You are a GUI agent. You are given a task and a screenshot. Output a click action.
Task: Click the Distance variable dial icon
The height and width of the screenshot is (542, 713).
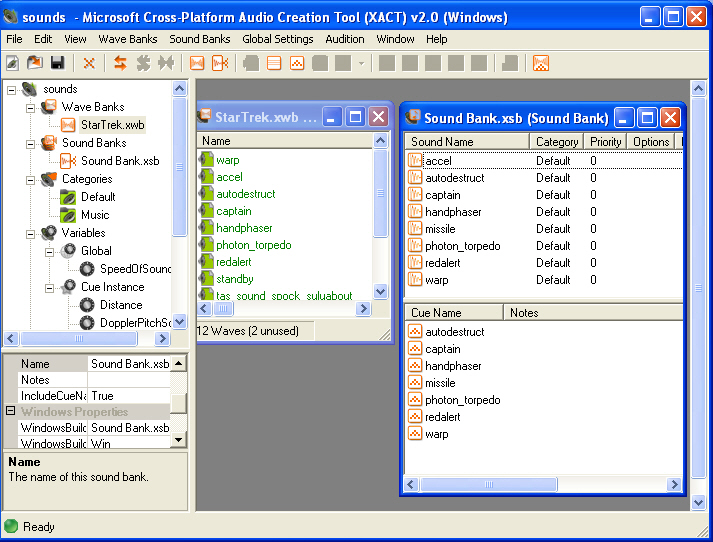[x=87, y=305]
